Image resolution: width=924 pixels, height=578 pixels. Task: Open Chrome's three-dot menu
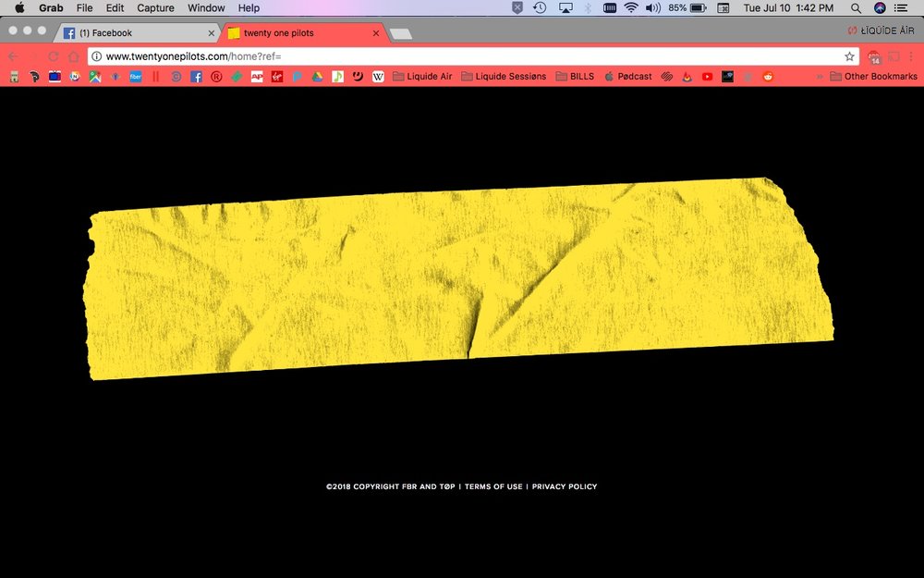[913, 55]
